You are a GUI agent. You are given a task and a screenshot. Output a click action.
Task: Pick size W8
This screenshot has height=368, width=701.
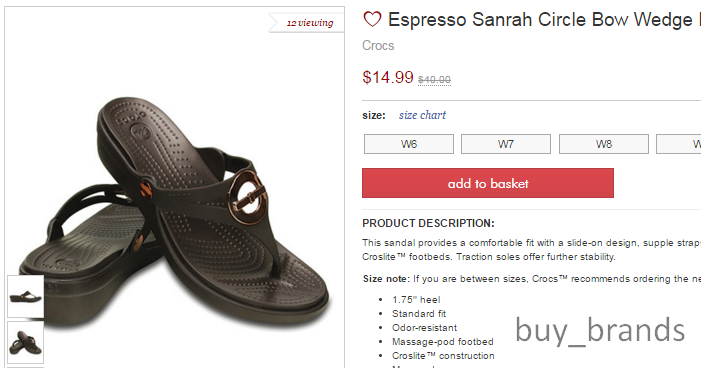click(x=604, y=144)
